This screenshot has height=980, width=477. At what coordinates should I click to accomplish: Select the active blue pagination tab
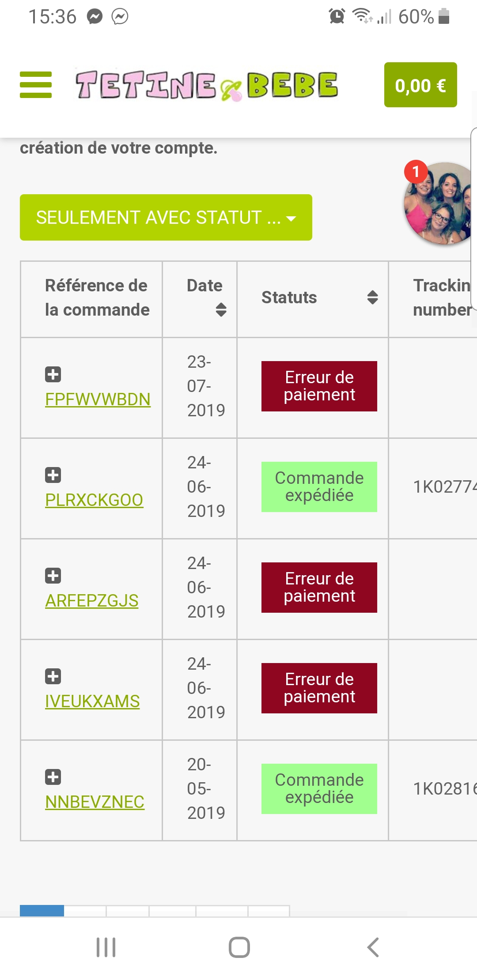tap(42, 910)
